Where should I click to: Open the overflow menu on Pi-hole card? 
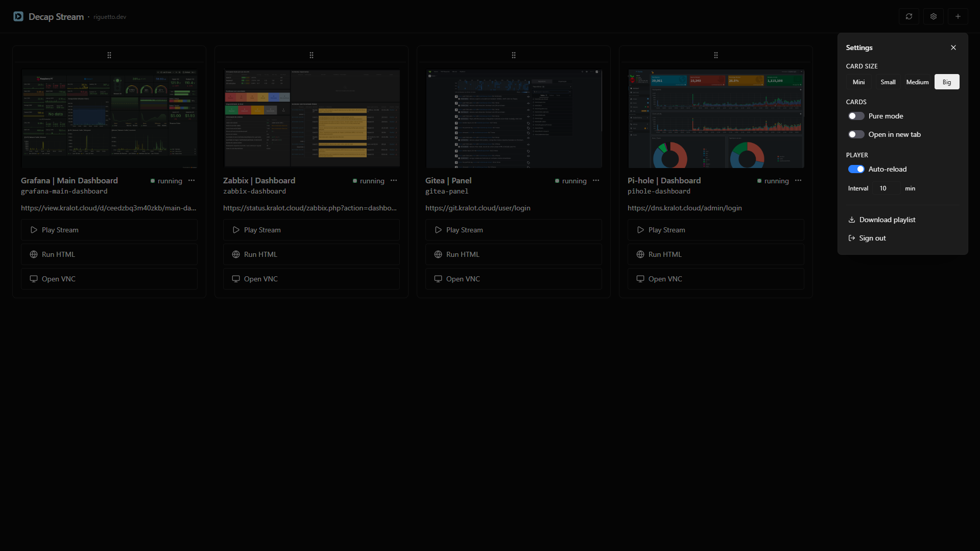(x=798, y=180)
